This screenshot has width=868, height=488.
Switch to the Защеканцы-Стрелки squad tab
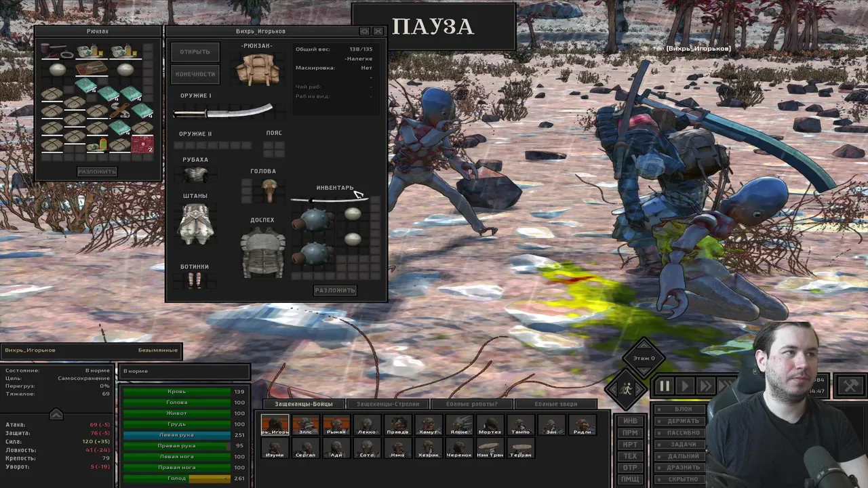point(388,404)
